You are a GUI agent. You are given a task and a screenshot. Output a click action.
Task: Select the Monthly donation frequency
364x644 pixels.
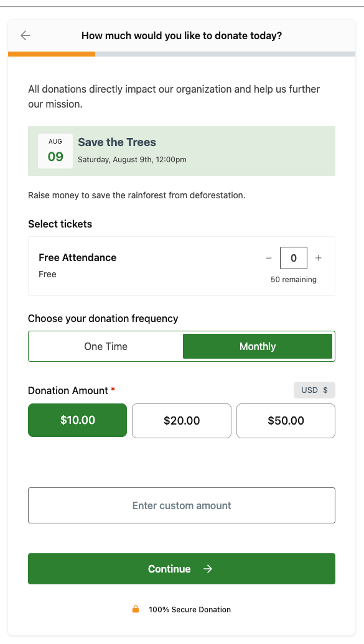pos(258,346)
